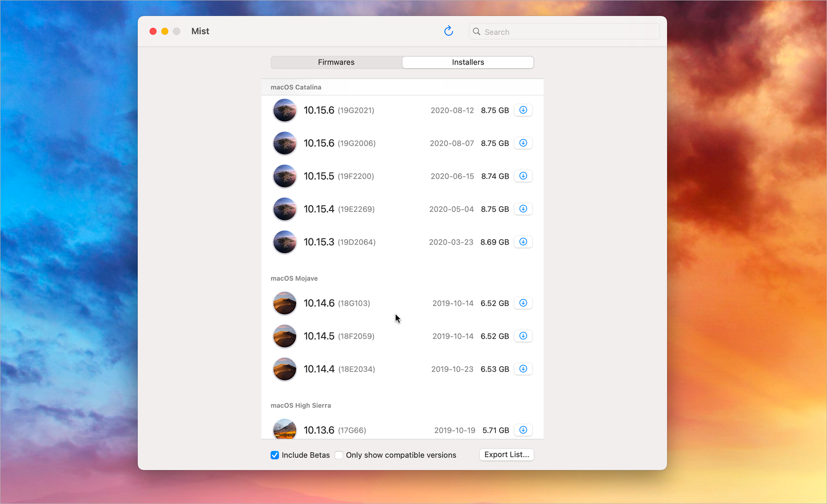The height and width of the screenshot is (504, 827).
Task: Click High Sierra icon for 10.13.6 row
Action: (285, 429)
